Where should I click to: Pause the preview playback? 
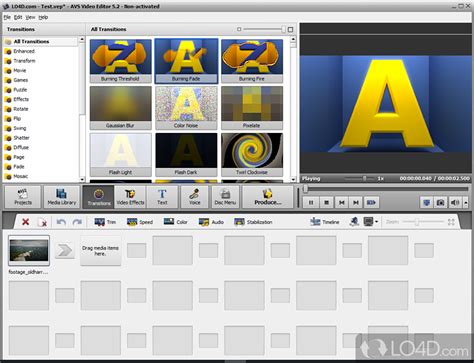coord(311,202)
